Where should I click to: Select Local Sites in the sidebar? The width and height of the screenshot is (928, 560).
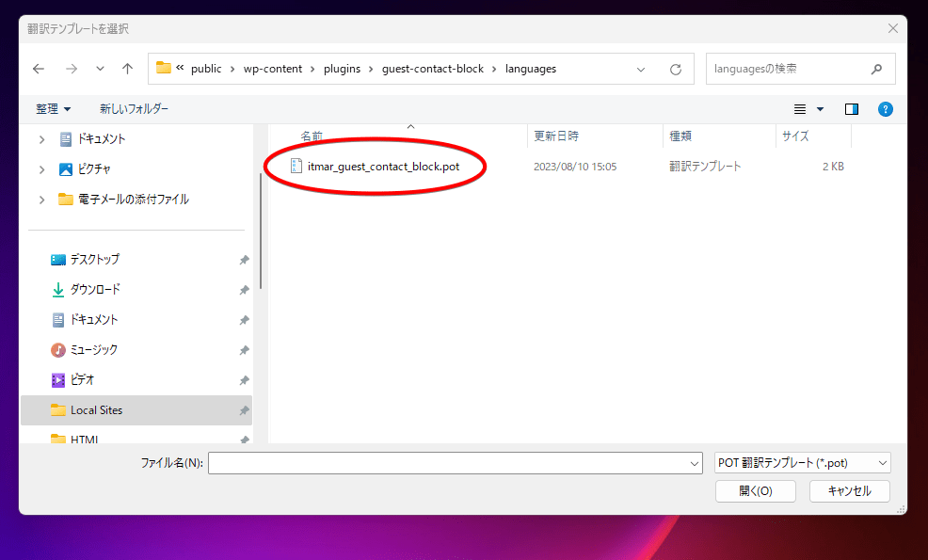coord(136,410)
